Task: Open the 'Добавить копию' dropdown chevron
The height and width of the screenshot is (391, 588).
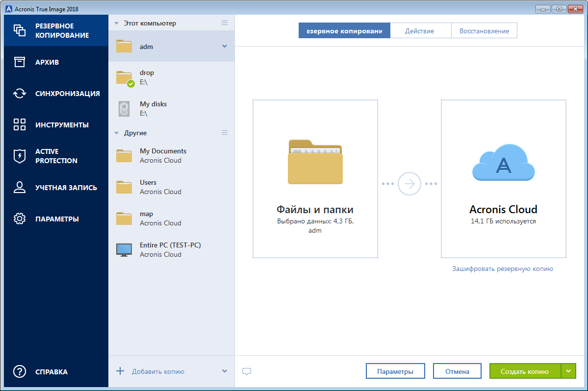Action: pyautogui.click(x=225, y=371)
